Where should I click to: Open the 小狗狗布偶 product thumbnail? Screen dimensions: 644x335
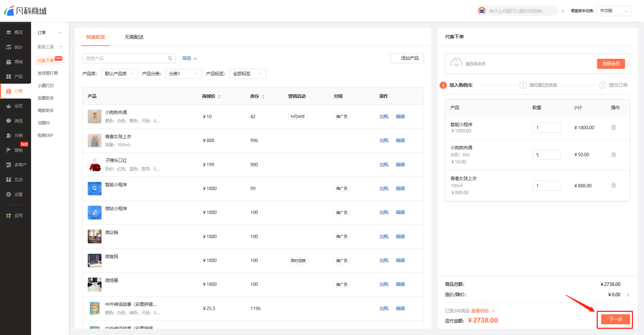coord(94,117)
